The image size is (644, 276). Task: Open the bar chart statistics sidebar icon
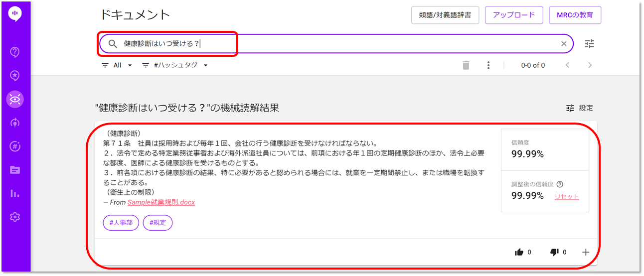15,193
